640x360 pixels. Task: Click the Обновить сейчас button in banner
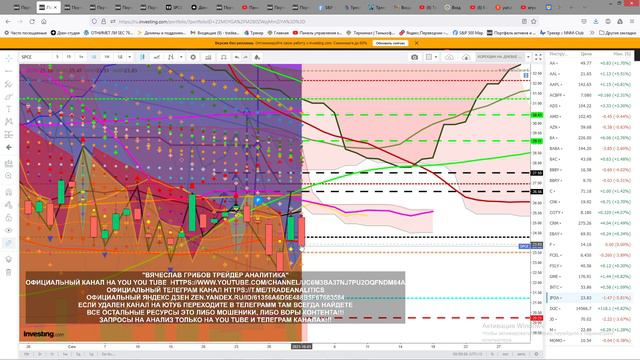click(x=391, y=43)
